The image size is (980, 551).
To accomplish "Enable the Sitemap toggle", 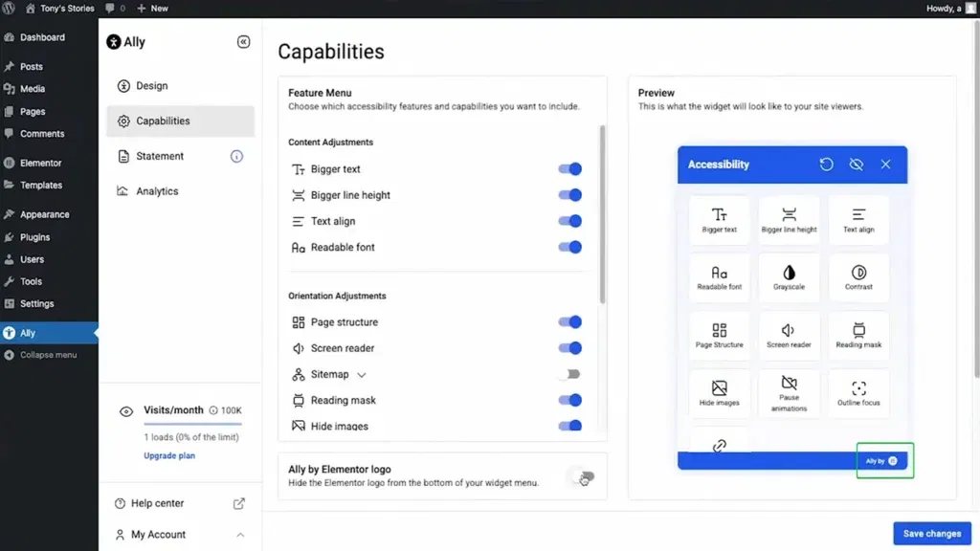I will [570, 374].
